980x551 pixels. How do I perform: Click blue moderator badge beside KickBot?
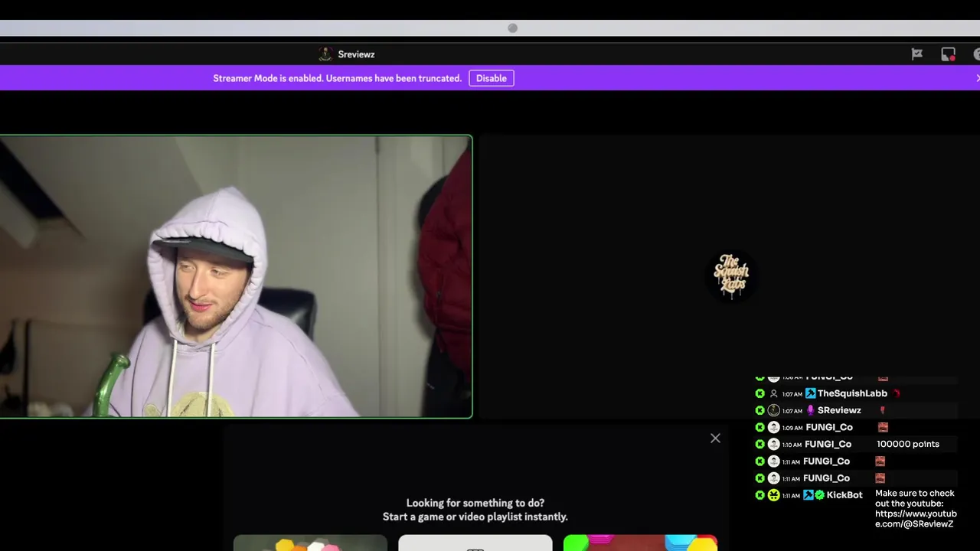[x=808, y=495]
